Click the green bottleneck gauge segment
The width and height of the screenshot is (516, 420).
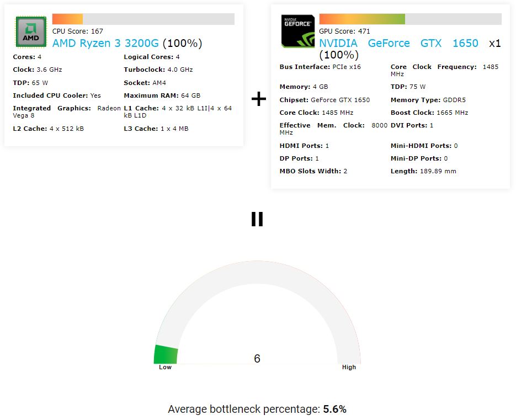click(x=166, y=354)
